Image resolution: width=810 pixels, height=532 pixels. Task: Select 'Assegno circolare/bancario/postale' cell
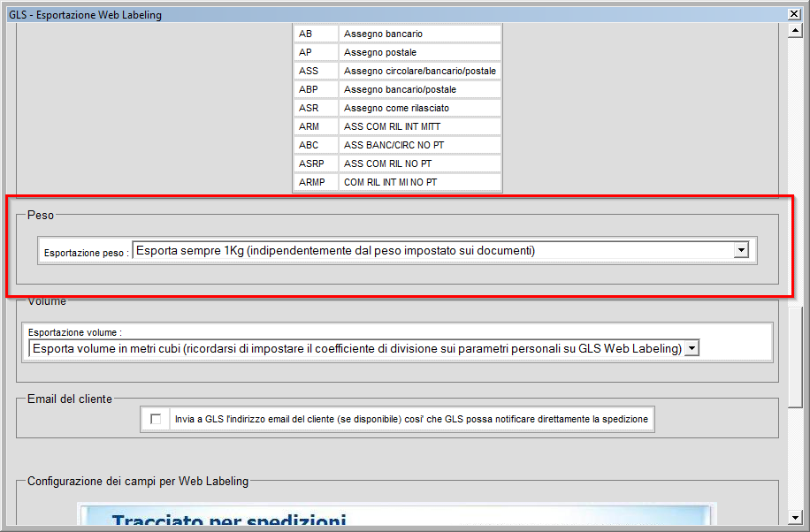click(419, 71)
